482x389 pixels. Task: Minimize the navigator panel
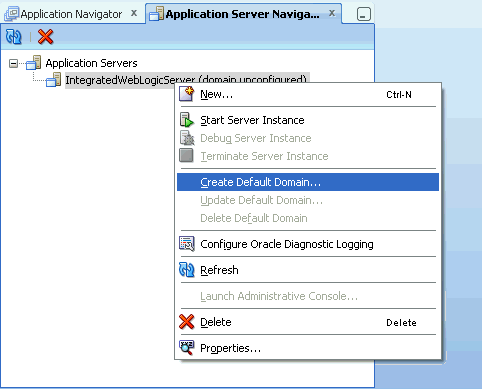click(364, 14)
